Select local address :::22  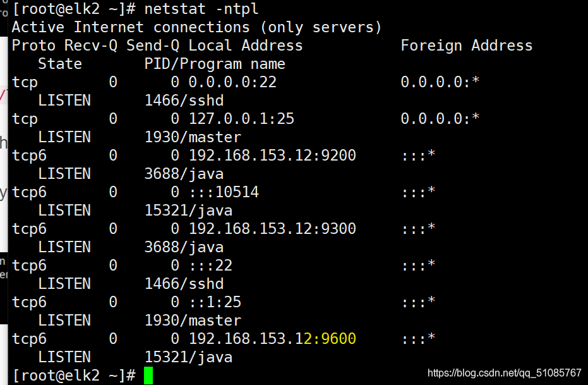point(210,266)
